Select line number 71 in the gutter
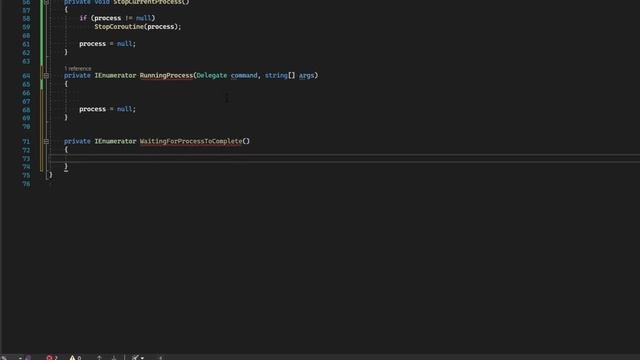The image size is (640, 360). [x=26, y=142]
